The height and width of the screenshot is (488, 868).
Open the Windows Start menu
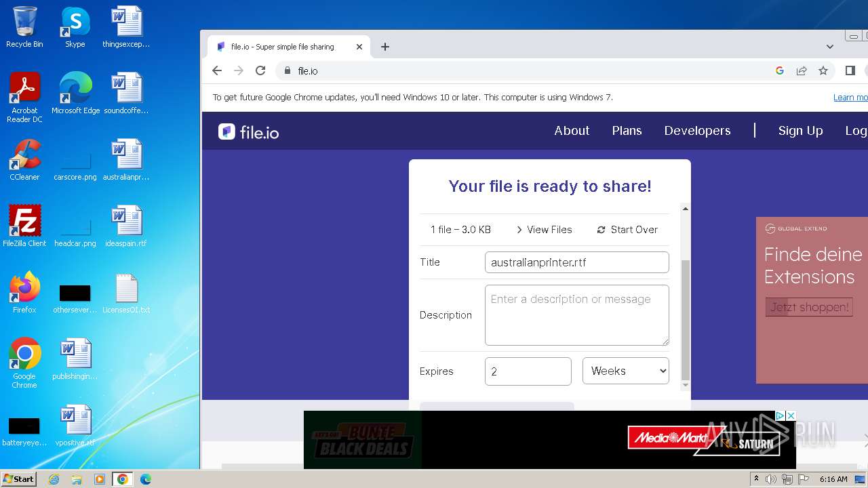(19, 479)
